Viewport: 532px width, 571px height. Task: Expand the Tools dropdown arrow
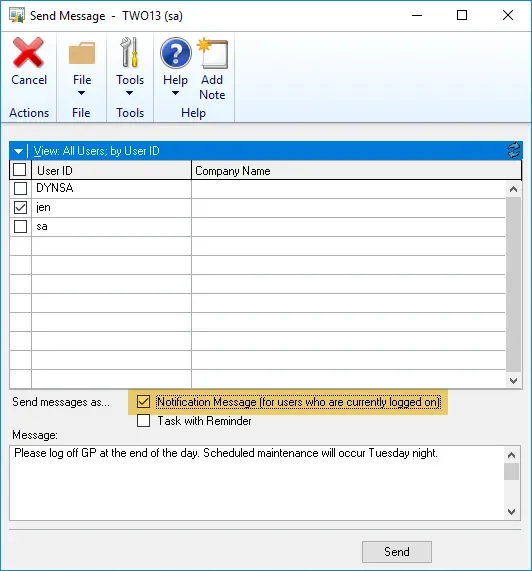pyautogui.click(x=130, y=93)
